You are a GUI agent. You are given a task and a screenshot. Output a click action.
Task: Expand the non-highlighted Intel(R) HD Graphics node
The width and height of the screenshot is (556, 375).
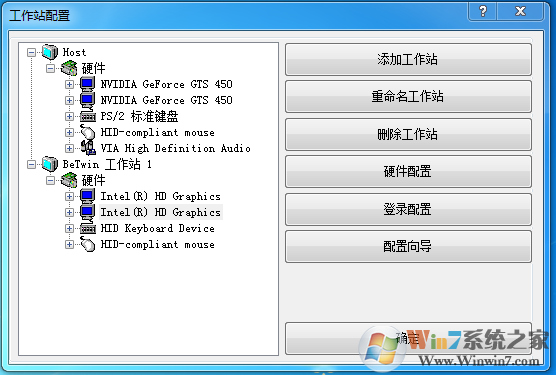coord(70,196)
